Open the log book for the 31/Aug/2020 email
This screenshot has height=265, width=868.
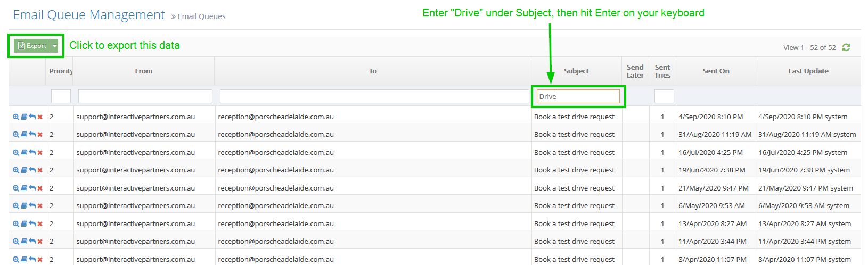[24, 135]
